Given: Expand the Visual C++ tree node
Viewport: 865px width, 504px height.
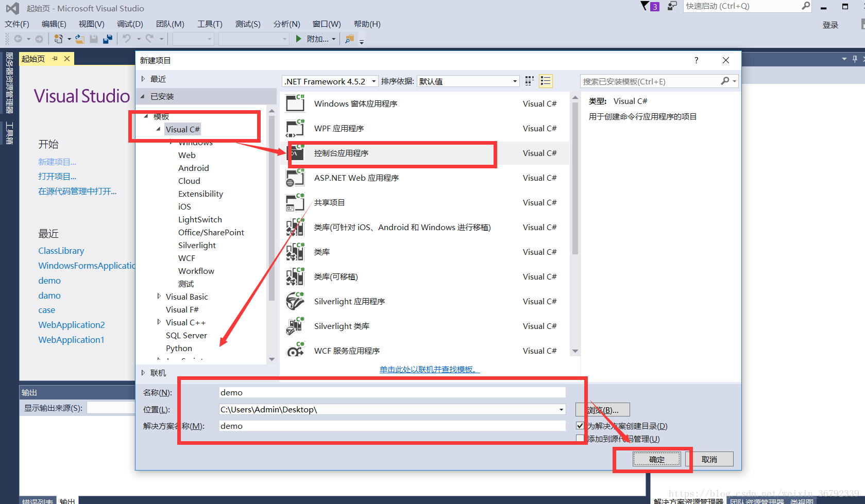Looking at the screenshot, I should pyautogui.click(x=159, y=322).
